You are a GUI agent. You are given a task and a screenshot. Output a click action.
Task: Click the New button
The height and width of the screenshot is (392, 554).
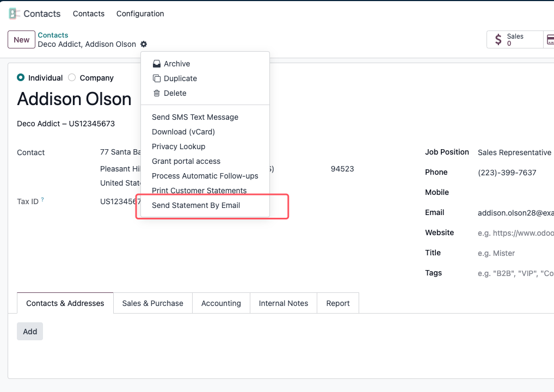pyautogui.click(x=22, y=40)
